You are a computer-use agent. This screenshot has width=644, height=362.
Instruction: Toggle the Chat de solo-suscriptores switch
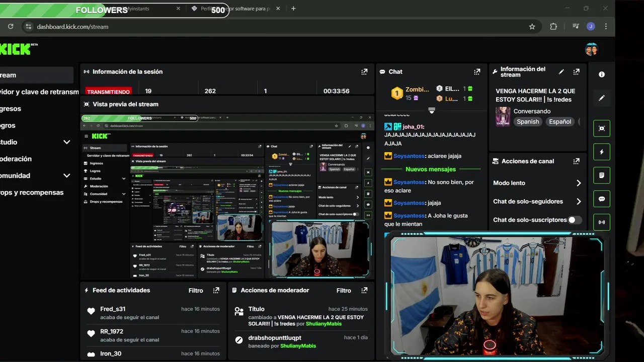coord(575,220)
